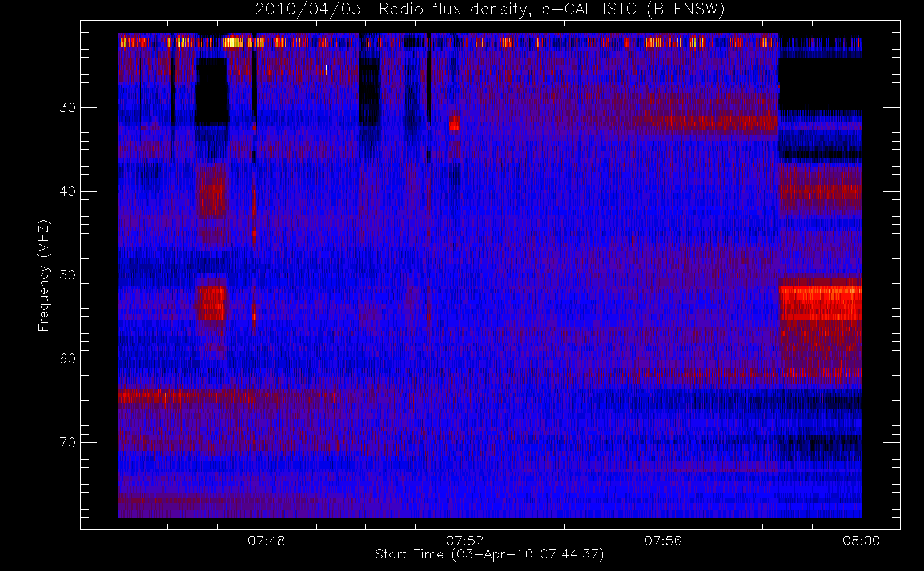Image resolution: width=924 pixels, height=571 pixels.
Task: Click the 08:00 time tick label
Action: pos(861,541)
